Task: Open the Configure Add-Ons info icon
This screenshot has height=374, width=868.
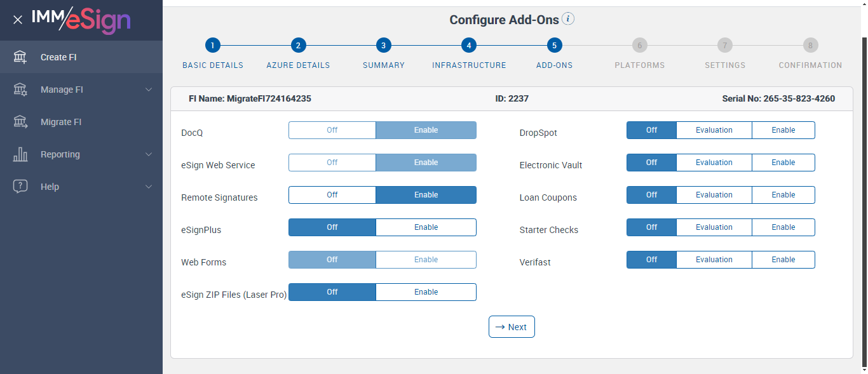Action: pyautogui.click(x=568, y=19)
